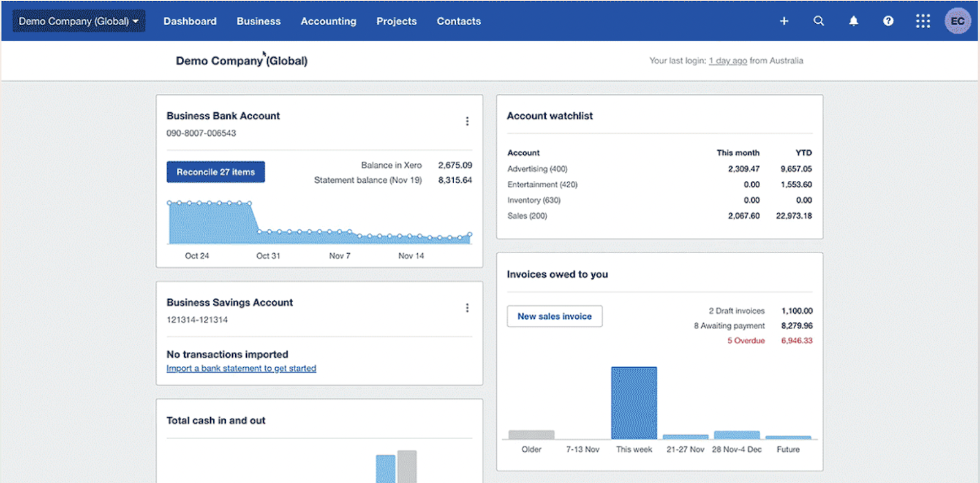Open Inventory (630) account

(x=533, y=200)
